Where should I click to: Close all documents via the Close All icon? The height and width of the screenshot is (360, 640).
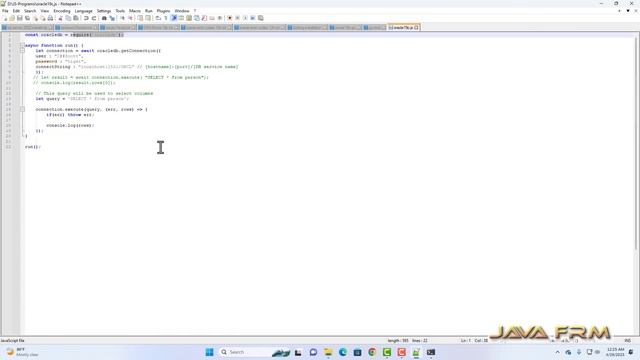pyautogui.click(x=43, y=18)
